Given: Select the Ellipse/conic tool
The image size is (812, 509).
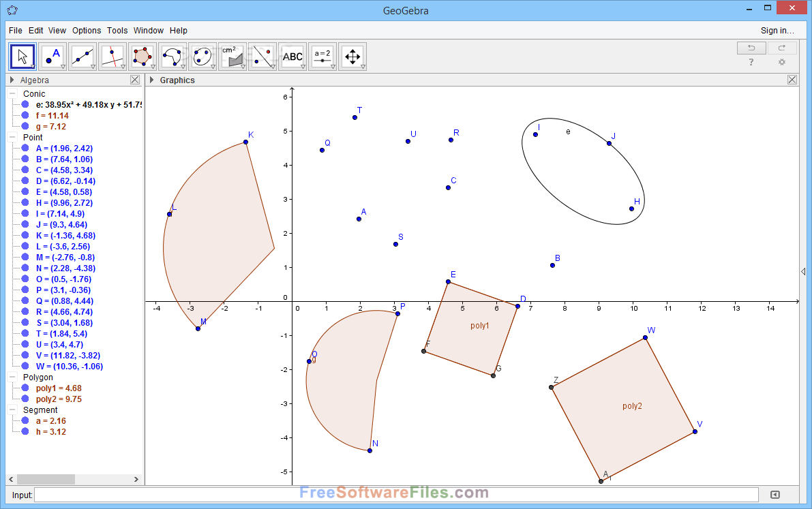Looking at the screenshot, I should pyautogui.click(x=201, y=57).
